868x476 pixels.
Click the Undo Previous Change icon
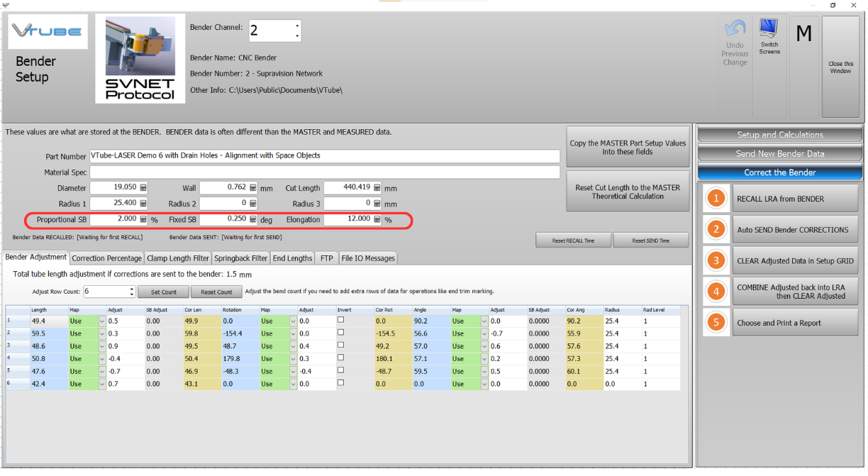735,31
